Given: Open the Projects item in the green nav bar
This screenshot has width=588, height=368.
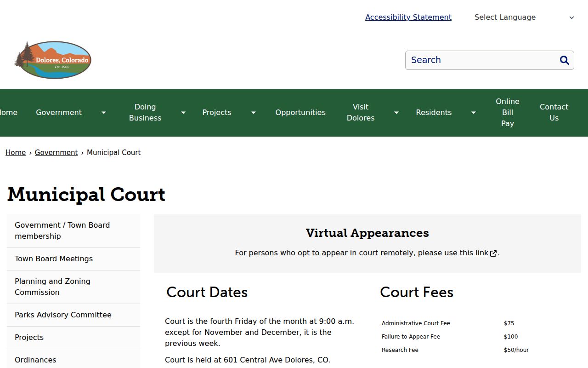Looking at the screenshot, I should point(217,113).
